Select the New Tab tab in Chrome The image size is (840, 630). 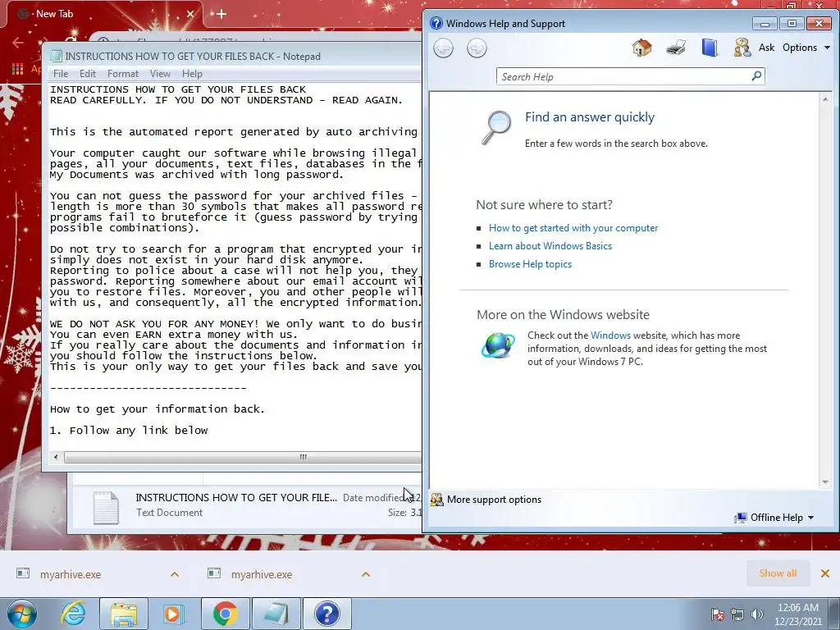coord(104,14)
